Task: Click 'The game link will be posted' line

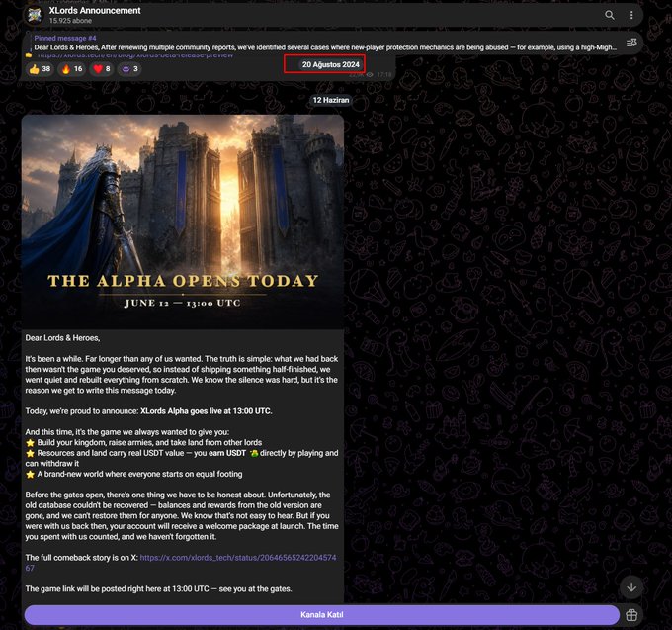Action: tap(158, 588)
